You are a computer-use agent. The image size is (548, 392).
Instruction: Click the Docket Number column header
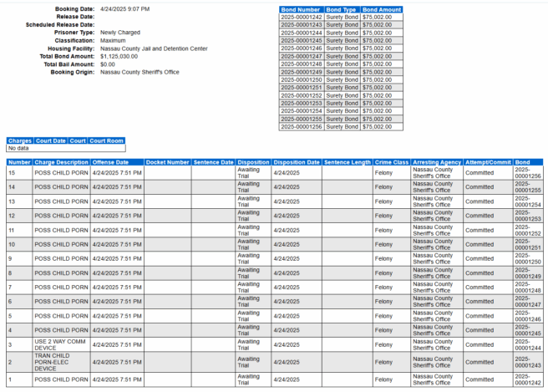167,162
